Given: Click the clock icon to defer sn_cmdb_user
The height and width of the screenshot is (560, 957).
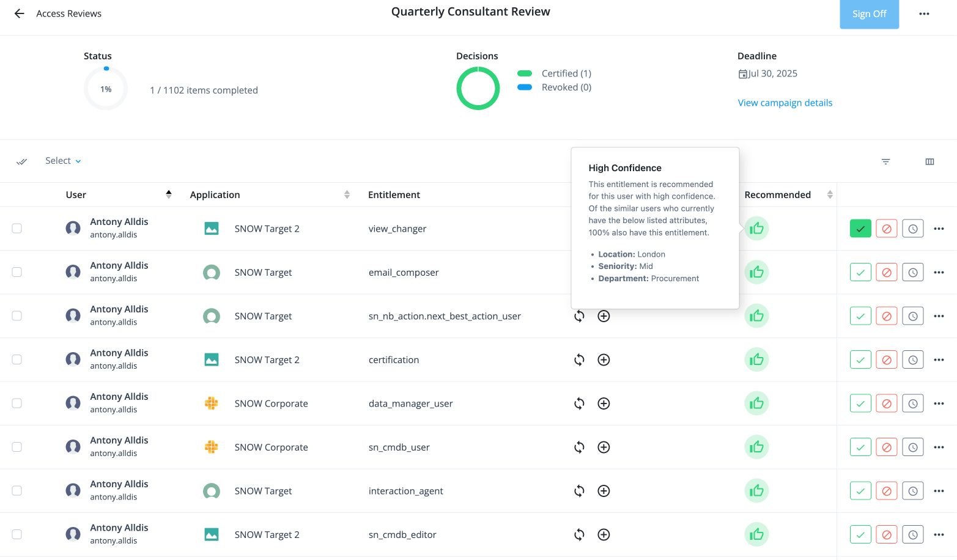Looking at the screenshot, I should [912, 447].
